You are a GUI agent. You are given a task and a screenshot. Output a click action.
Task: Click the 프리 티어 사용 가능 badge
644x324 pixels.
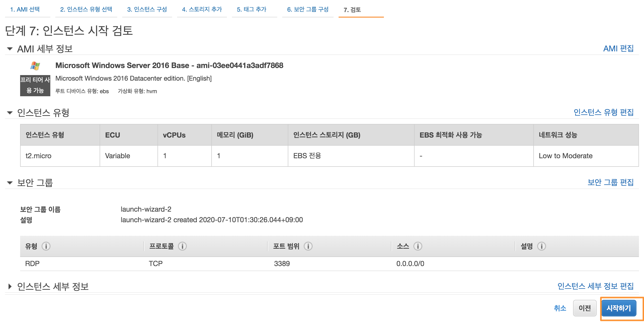[35, 85]
